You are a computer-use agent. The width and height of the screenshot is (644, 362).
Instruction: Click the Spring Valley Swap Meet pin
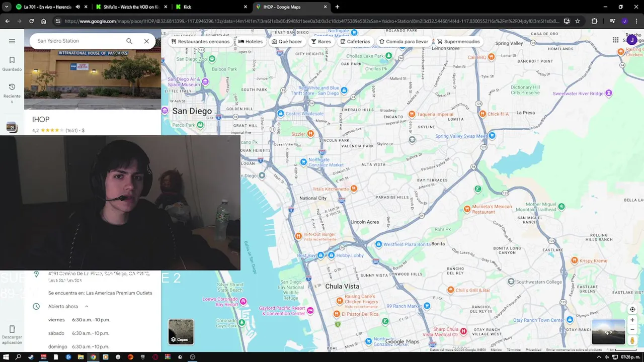point(492,136)
